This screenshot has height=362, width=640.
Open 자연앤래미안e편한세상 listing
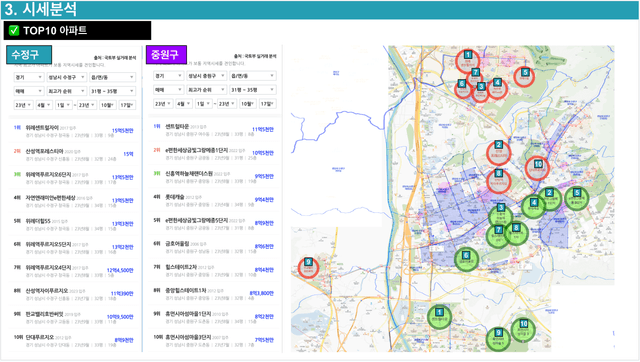73,201
